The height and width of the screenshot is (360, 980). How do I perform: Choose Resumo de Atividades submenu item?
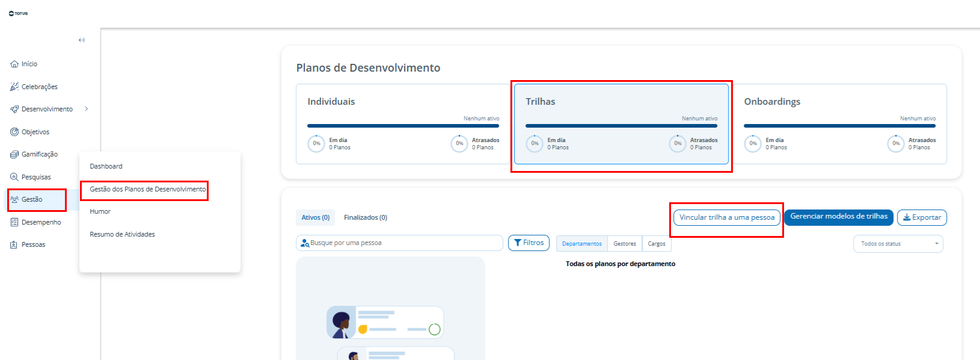(123, 234)
